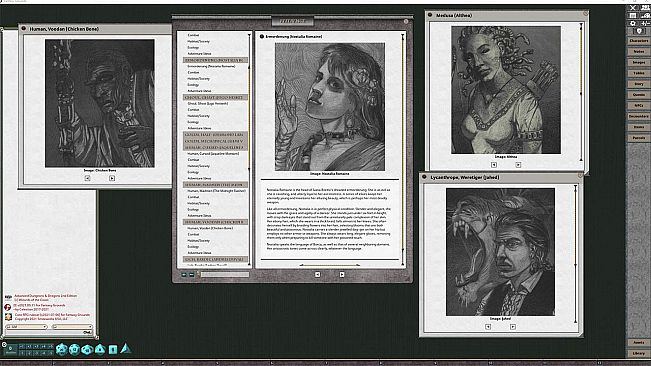651x366 pixels.
Task: Open the Items sidebar button
Action: 639,127
